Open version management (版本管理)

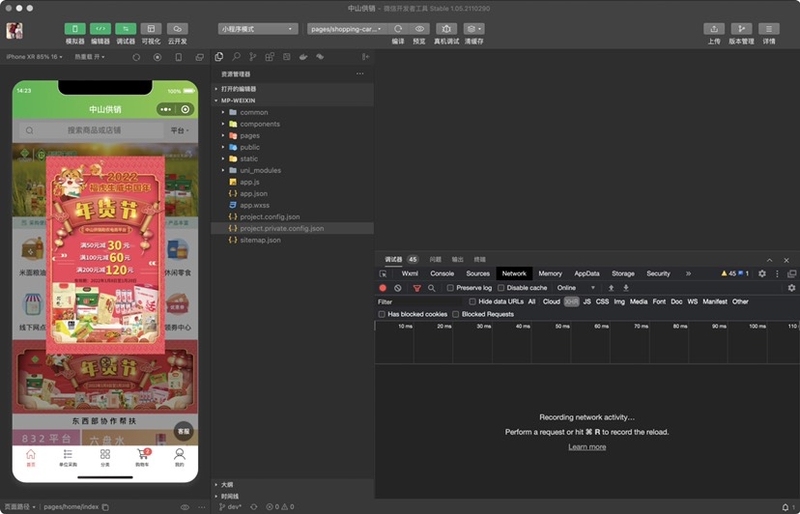click(741, 29)
